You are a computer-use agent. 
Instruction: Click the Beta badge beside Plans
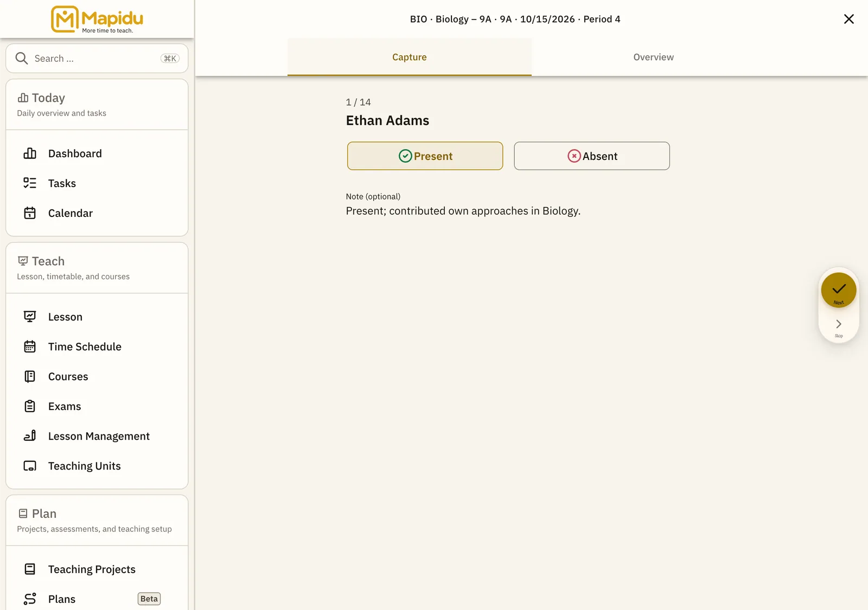[149, 599]
